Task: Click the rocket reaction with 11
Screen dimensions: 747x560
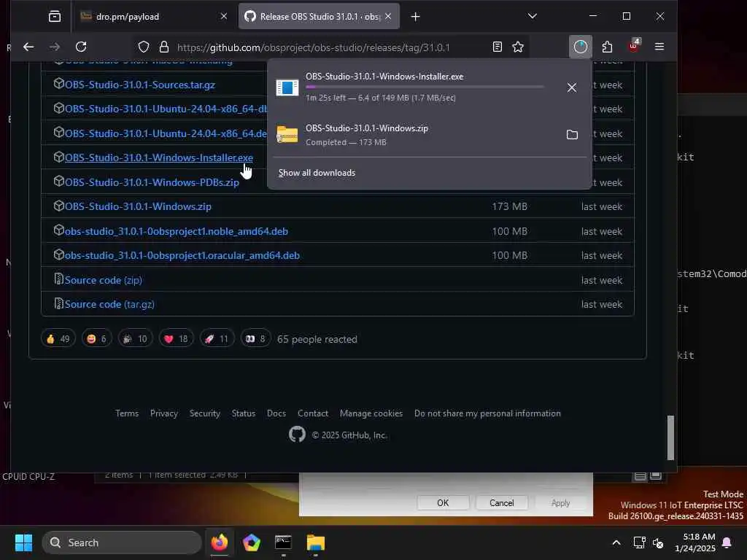Action: 217,338
